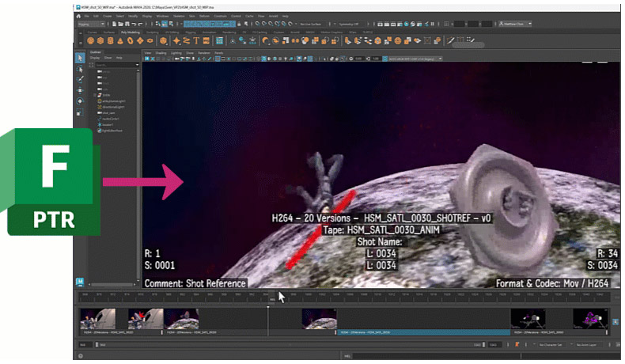
Task: Click the polygon sphere shelf icon
Action: pos(91,40)
